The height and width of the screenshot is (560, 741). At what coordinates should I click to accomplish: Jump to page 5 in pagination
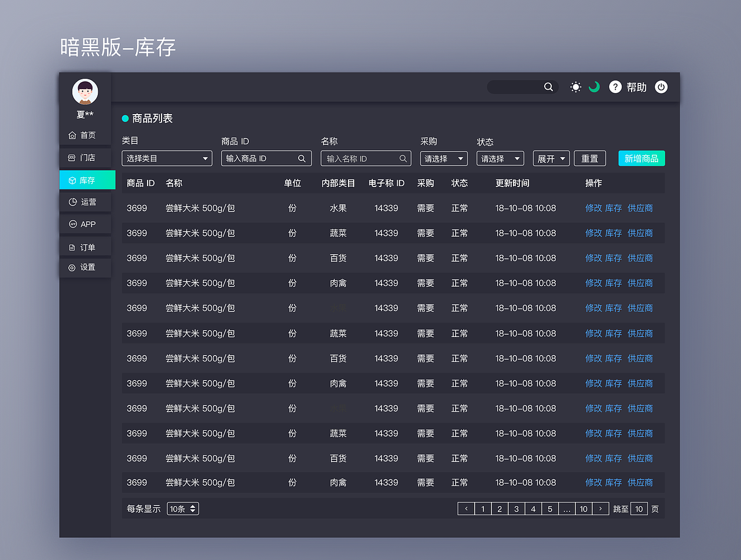point(549,508)
